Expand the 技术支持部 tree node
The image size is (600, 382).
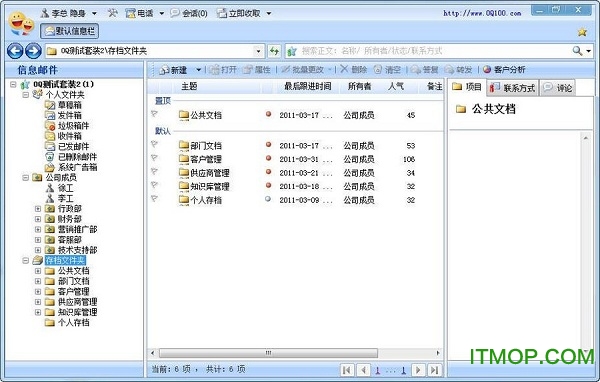pos(38,250)
